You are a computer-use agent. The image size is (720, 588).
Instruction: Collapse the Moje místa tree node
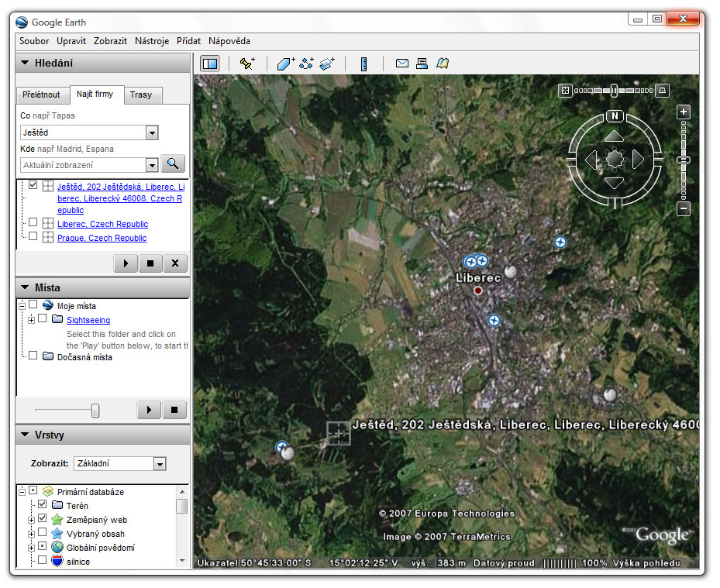[22, 306]
